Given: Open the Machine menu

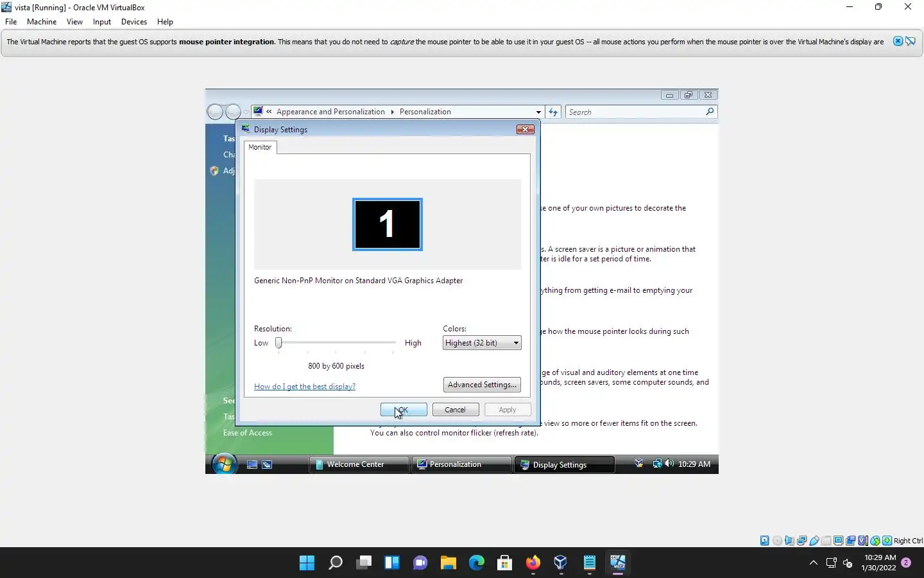Looking at the screenshot, I should click(42, 21).
